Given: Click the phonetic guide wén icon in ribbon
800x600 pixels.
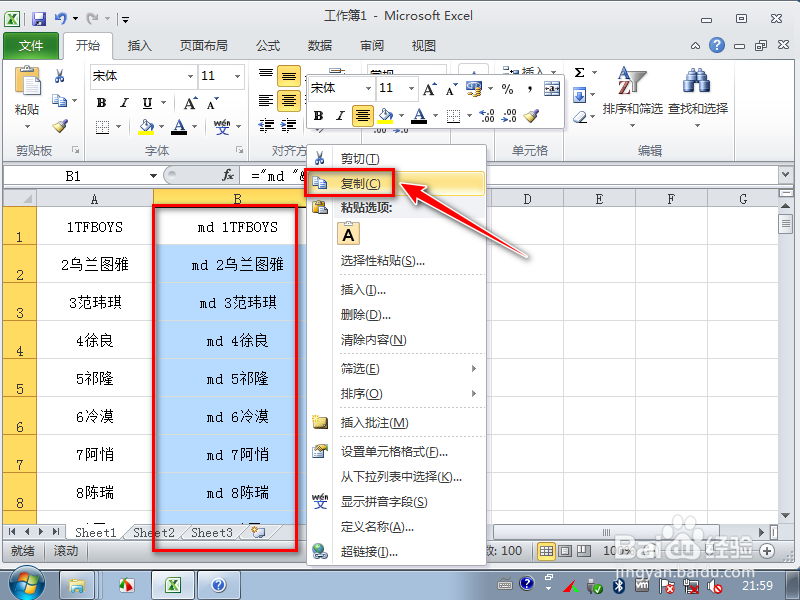Looking at the screenshot, I should [222, 126].
